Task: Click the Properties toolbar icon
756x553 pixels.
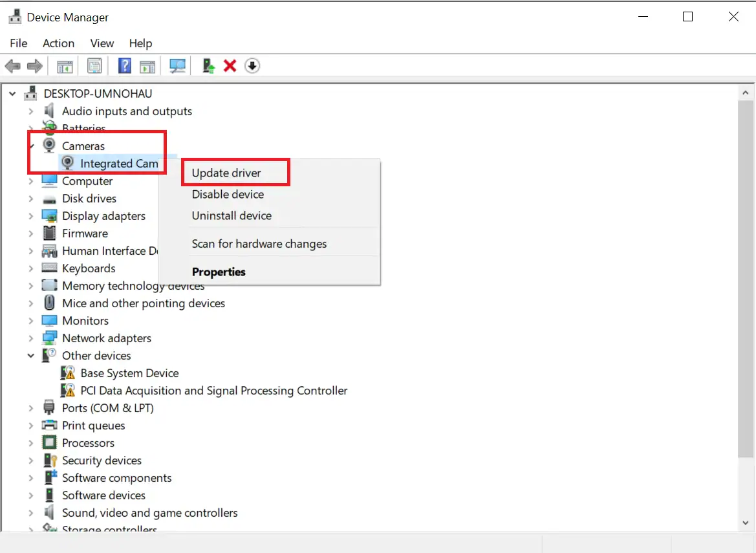Action: pyautogui.click(x=95, y=66)
